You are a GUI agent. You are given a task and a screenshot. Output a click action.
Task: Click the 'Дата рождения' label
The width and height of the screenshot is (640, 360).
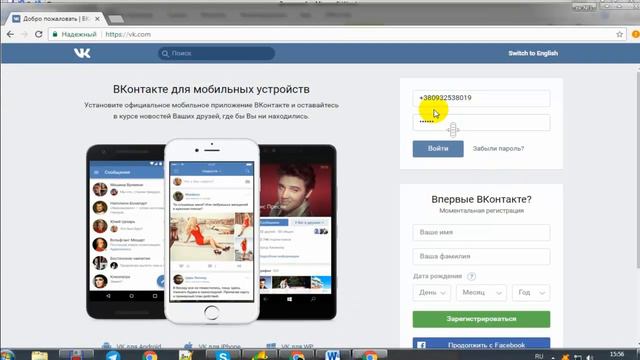[437, 276]
